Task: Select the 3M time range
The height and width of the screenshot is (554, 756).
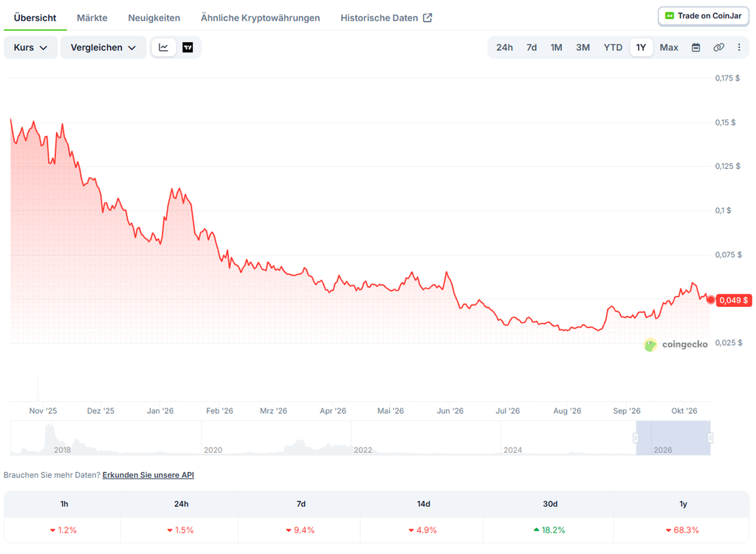Action: 583,47
